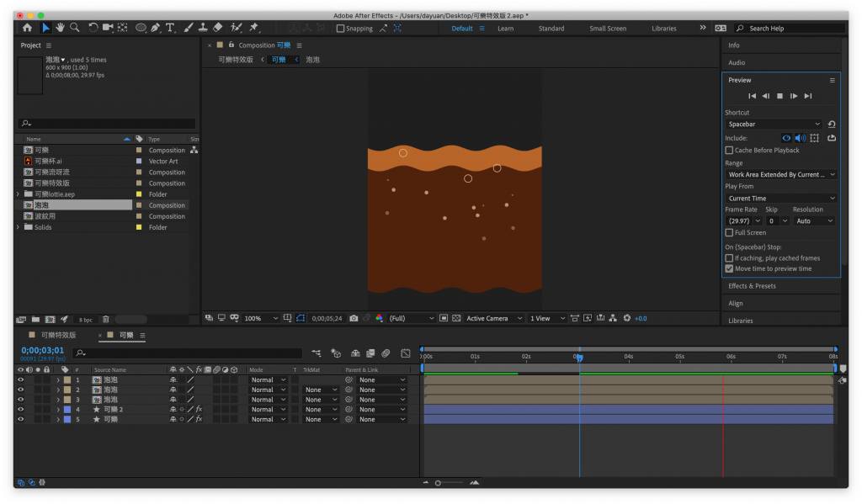
Task: Enable the Snapping checkbox
Action: pos(340,29)
